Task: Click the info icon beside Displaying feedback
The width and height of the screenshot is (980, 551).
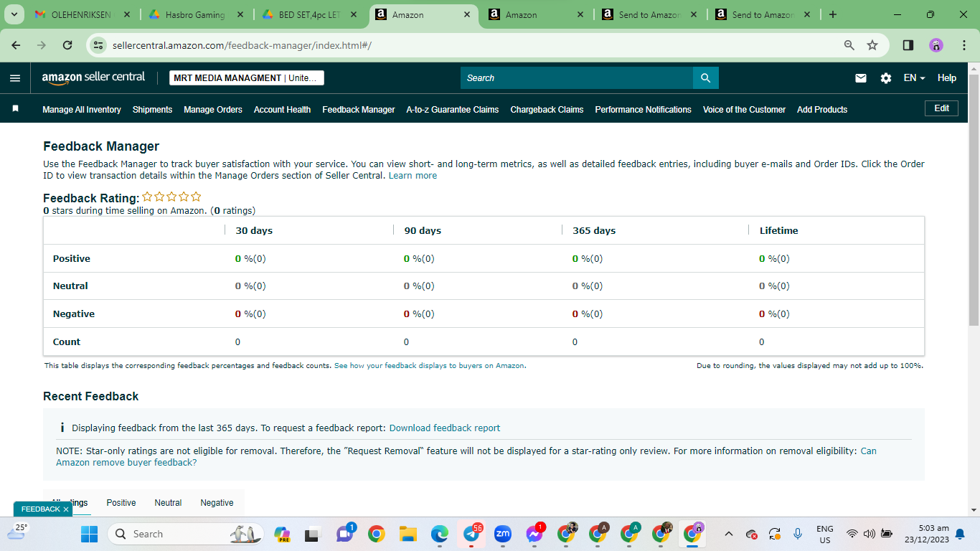Action: click(x=62, y=428)
